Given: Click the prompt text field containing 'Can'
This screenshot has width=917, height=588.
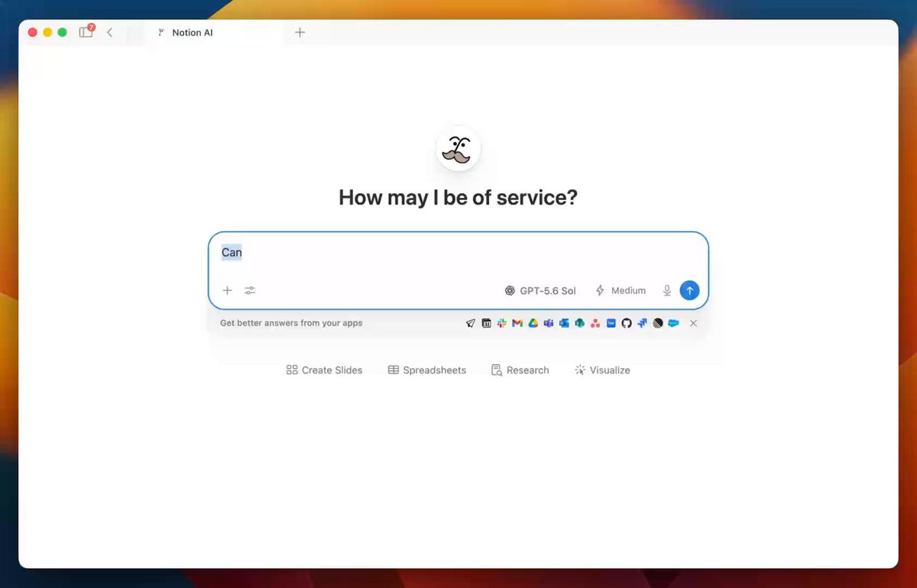Looking at the screenshot, I should [x=458, y=253].
